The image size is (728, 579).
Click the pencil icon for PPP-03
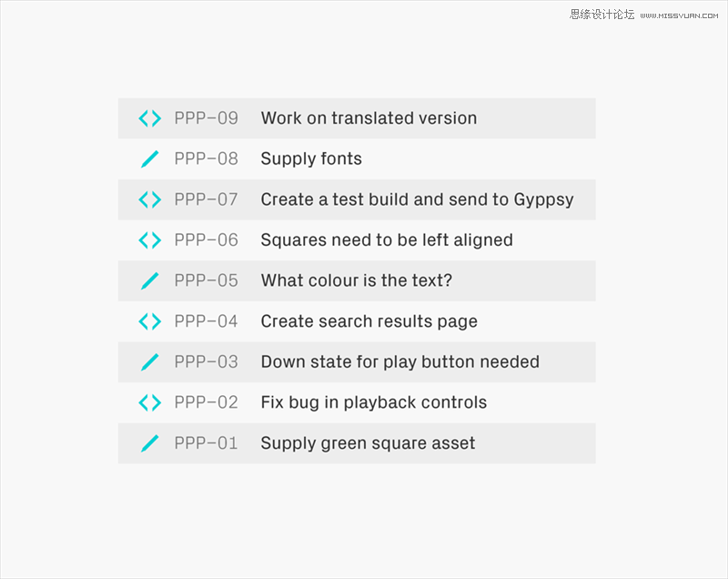tap(150, 362)
